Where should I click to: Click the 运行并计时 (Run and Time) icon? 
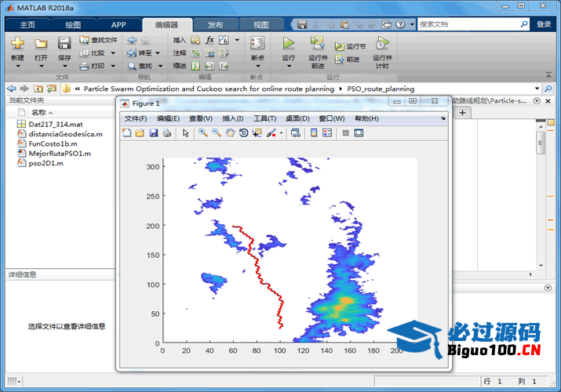coord(382,44)
